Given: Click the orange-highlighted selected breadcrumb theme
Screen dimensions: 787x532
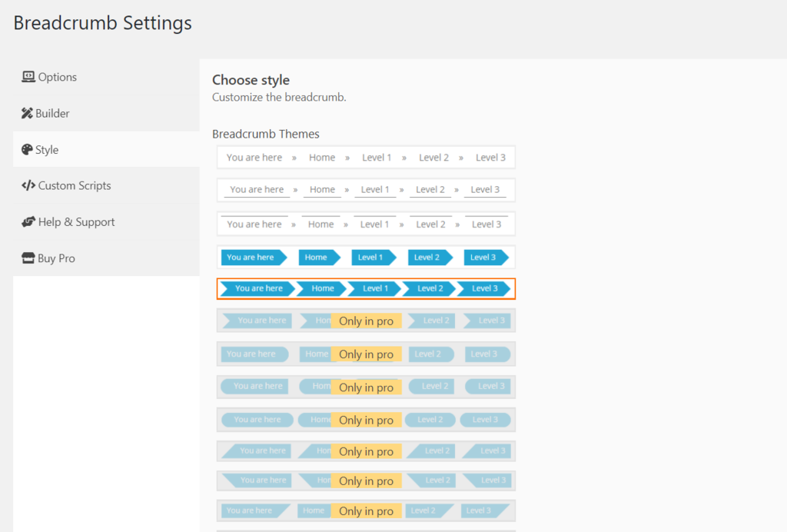Looking at the screenshot, I should (x=366, y=288).
